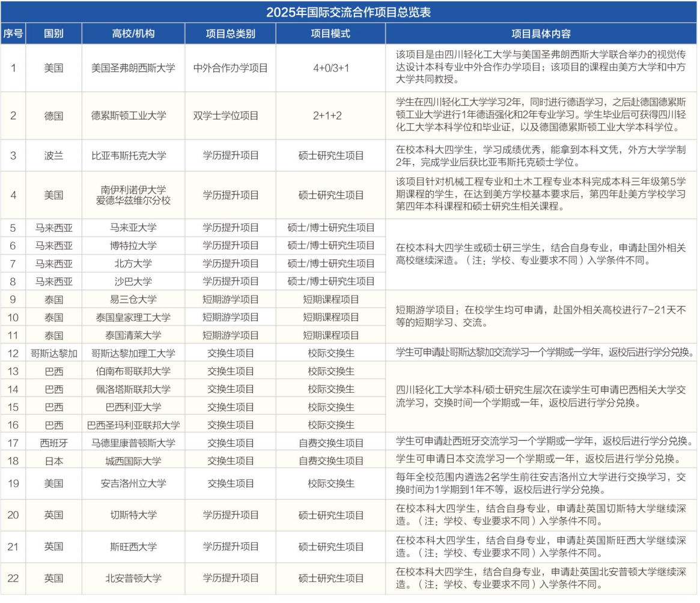Click the 巴西圣玛利亚联邦大学 cell
Image resolution: width=700 pixels, height=603 pixels.
point(133,425)
